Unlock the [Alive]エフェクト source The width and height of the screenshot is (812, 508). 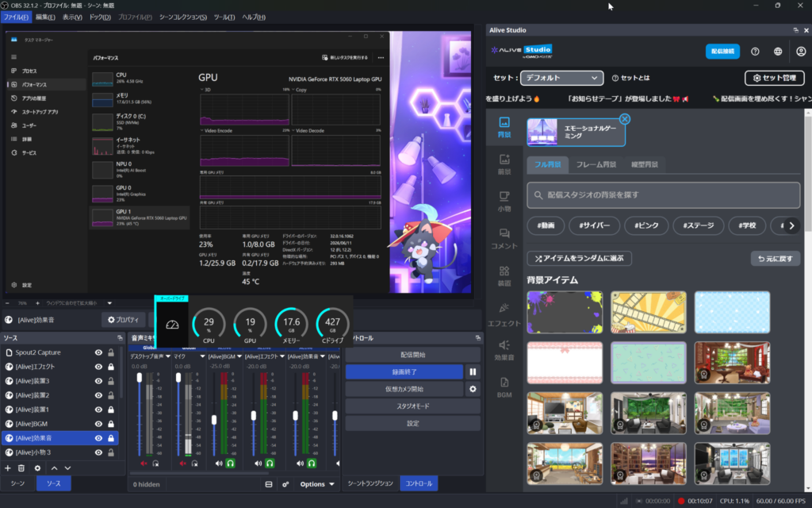coord(111,367)
